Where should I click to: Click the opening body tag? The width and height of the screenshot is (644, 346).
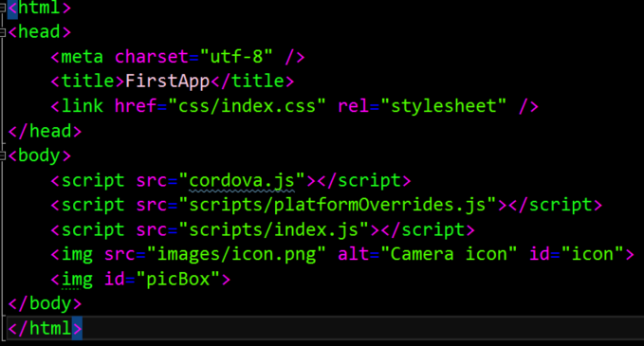tap(40, 156)
